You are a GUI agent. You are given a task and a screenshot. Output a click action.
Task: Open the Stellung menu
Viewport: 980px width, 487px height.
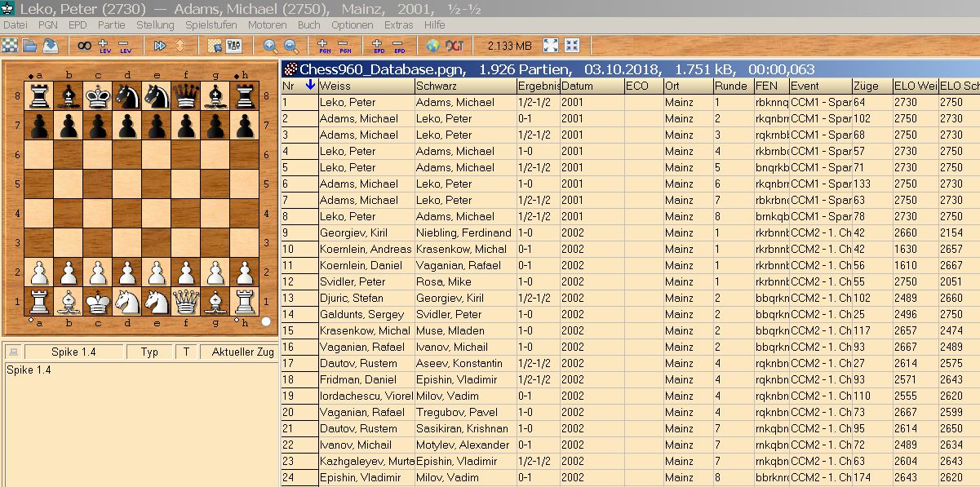point(155,25)
